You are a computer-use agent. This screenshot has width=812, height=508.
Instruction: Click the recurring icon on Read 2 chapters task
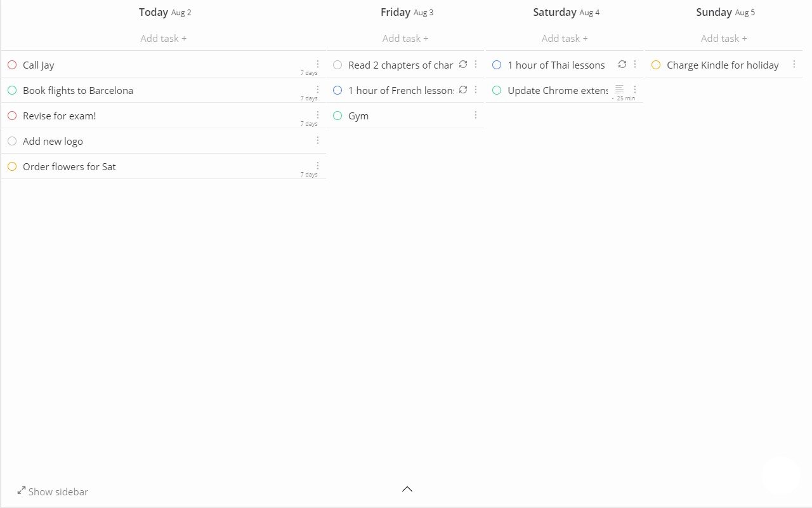463,64
